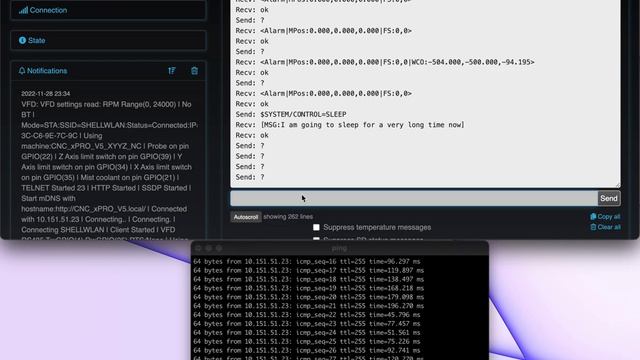Click the Clear all link
The image size is (640, 360).
point(605,227)
